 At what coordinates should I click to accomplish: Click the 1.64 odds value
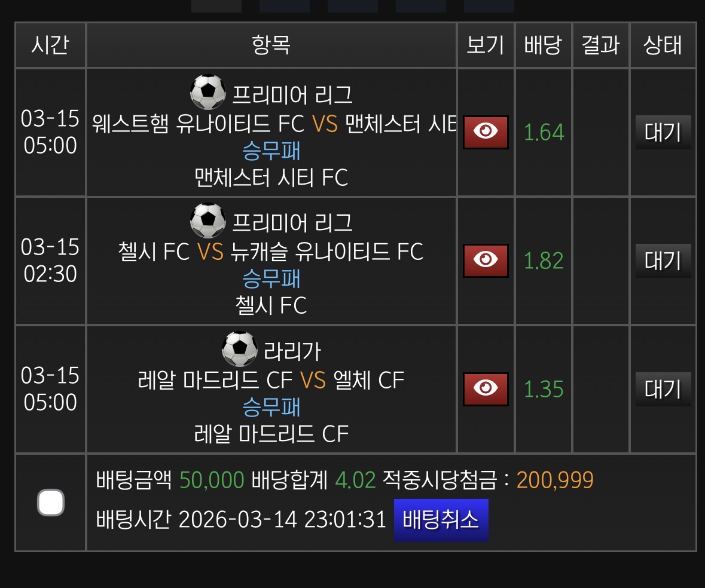[544, 132]
